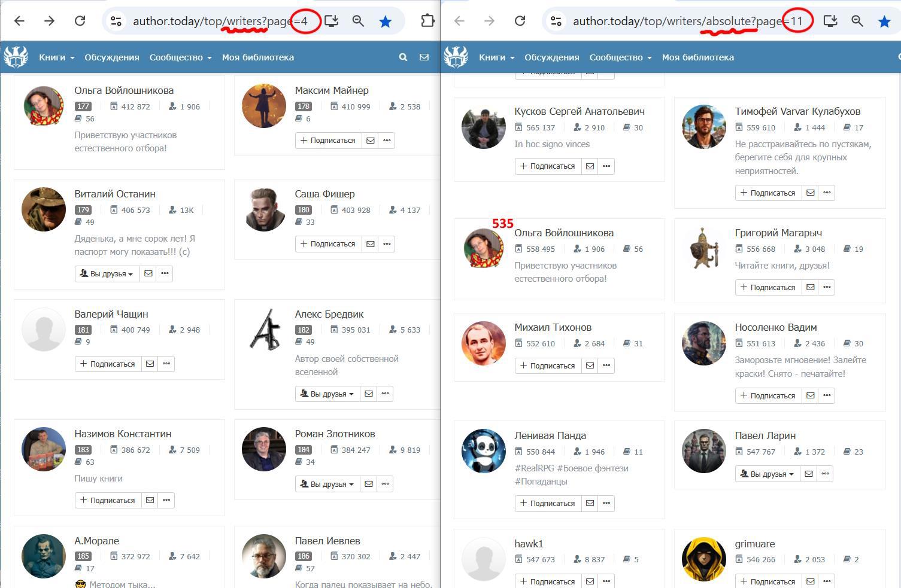Open site search in left window navbar

(403, 57)
